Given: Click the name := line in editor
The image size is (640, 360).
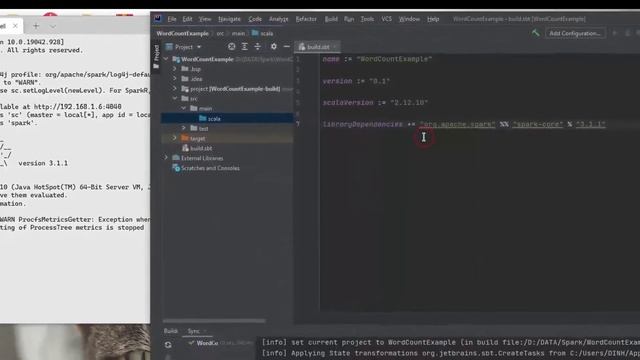Looking at the screenshot, I should [x=377, y=59].
